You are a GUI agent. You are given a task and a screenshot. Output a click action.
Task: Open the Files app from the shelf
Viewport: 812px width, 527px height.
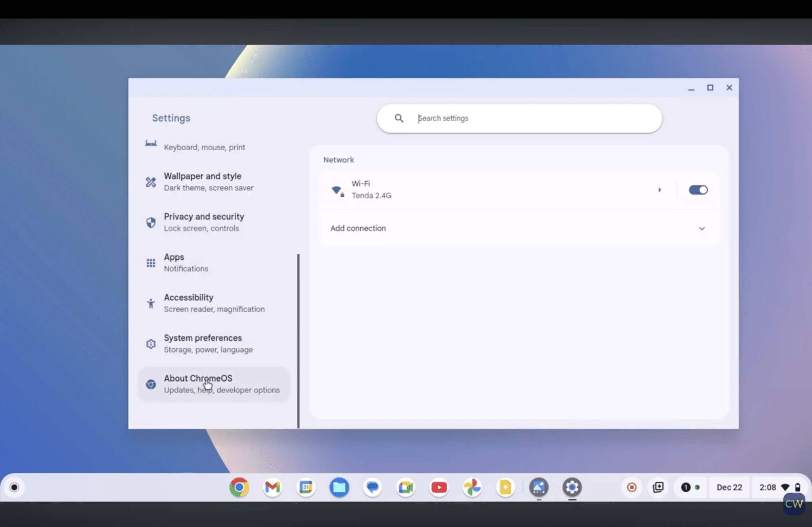coord(339,487)
